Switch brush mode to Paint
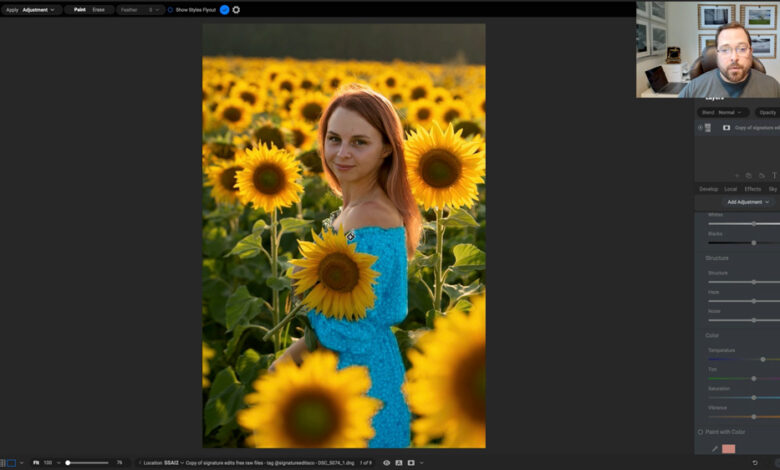Screen dimensions: 780x470 80,10
